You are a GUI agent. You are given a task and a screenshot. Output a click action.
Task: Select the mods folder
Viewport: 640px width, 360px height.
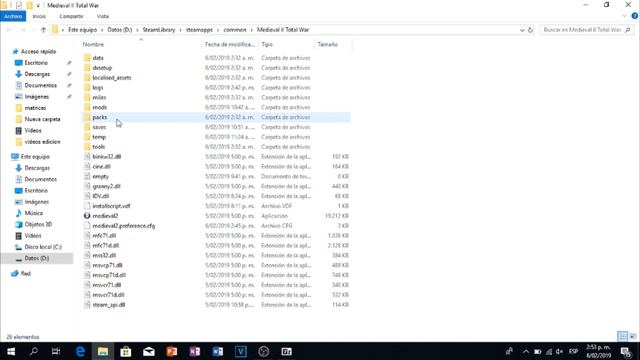click(x=100, y=107)
